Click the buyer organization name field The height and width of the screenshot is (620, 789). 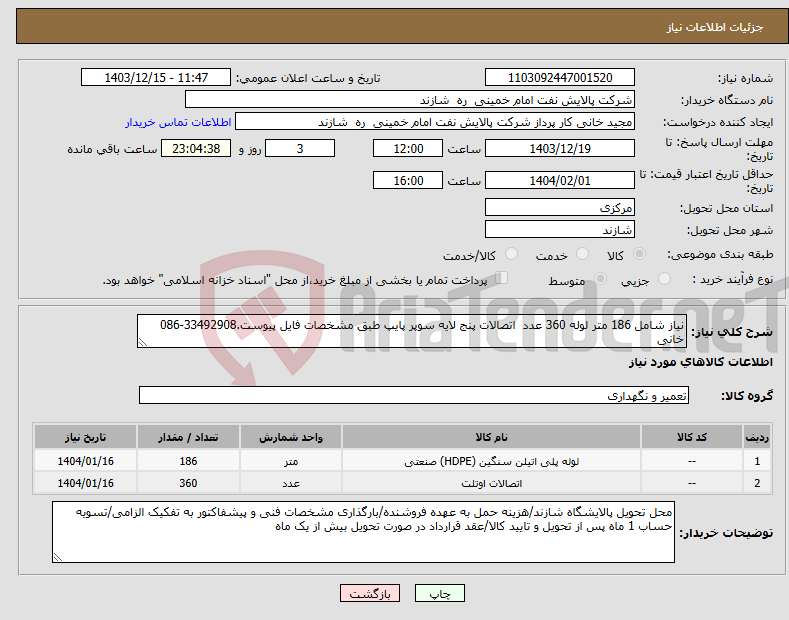click(410, 100)
